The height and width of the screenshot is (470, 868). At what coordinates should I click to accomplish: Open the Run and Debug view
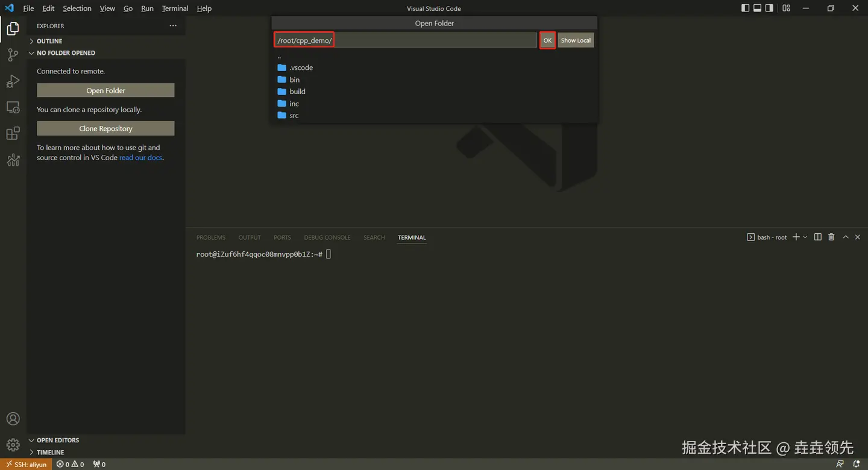13,81
